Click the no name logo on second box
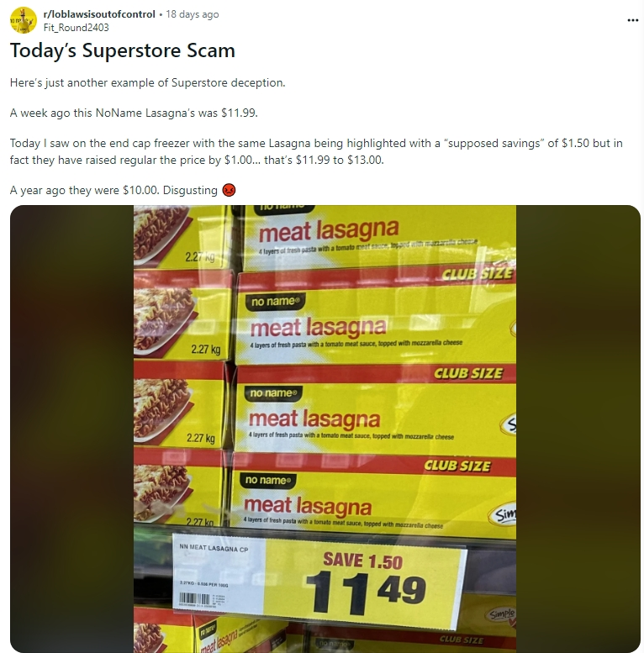The width and height of the screenshot is (644, 653). pos(276,301)
